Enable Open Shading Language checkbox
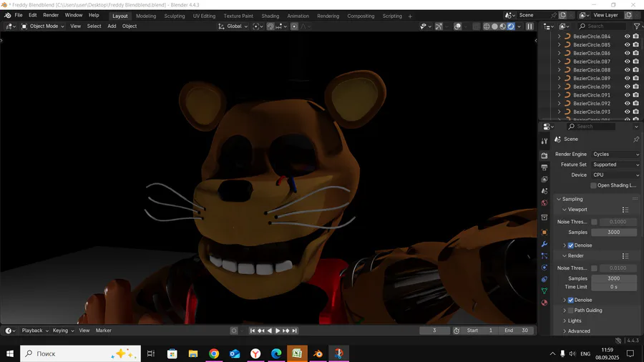The width and height of the screenshot is (644, 362). [593, 185]
